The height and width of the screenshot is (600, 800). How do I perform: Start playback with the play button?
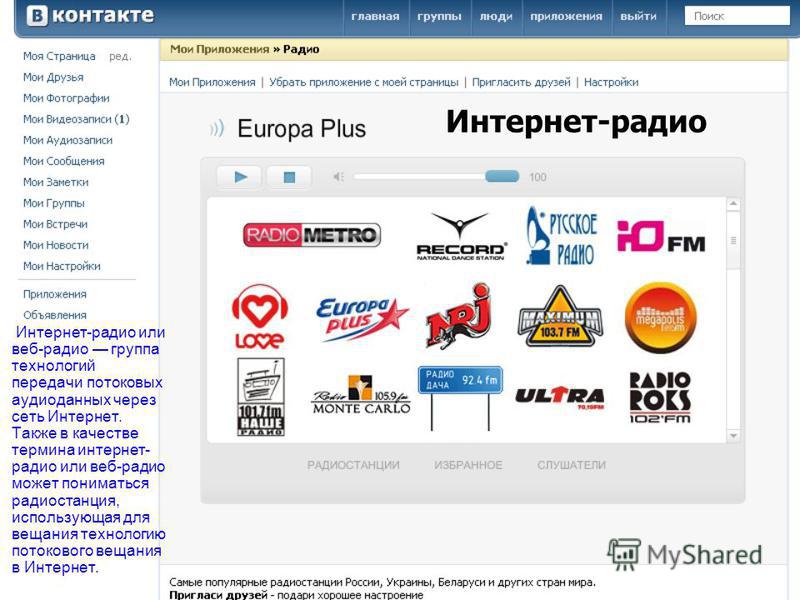(239, 177)
